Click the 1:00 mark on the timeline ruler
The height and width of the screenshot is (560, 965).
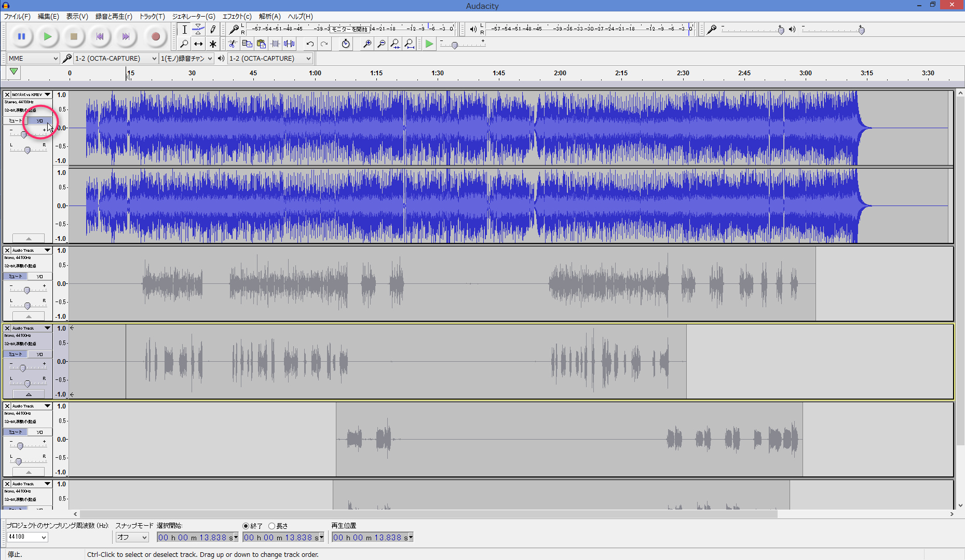pos(315,73)
